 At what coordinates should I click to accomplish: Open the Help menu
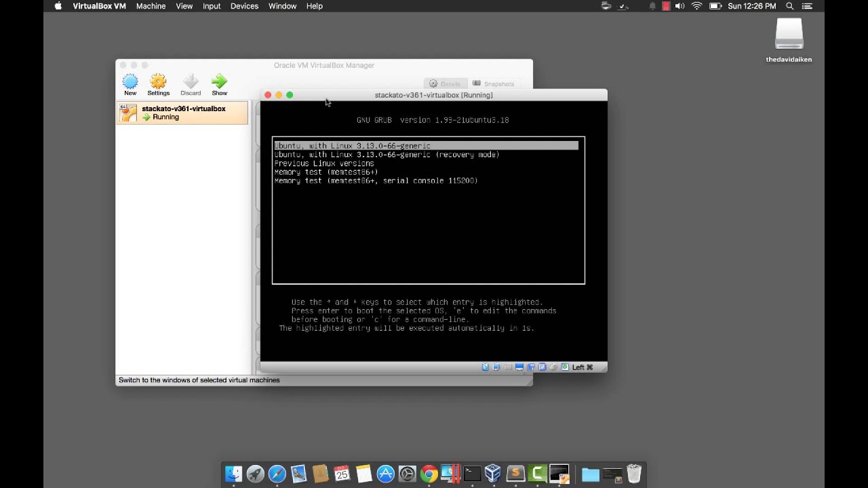point(315,6)
